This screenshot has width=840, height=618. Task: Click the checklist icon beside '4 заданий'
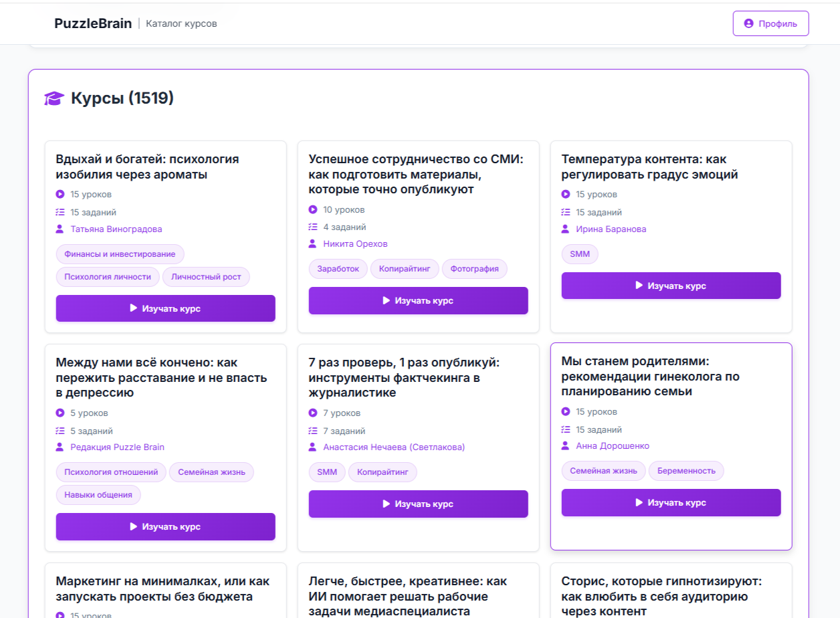click(x=312, y=227)
